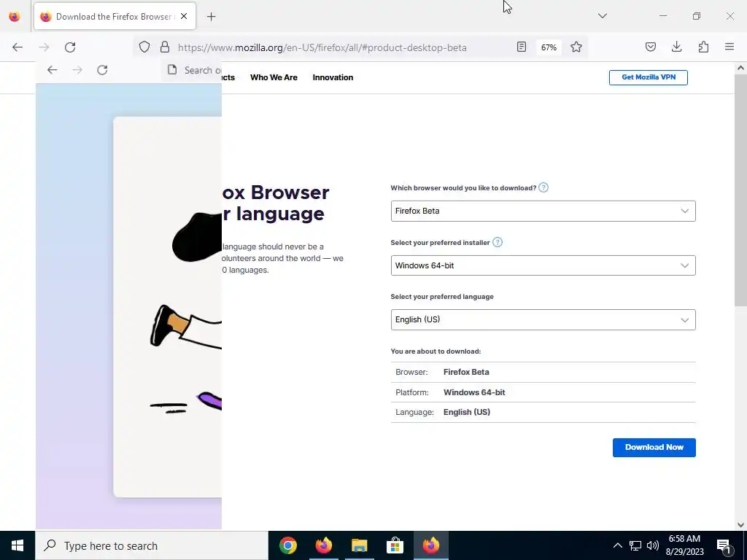
Task: Click the Download Now button
Action: (x=654, y=448)
